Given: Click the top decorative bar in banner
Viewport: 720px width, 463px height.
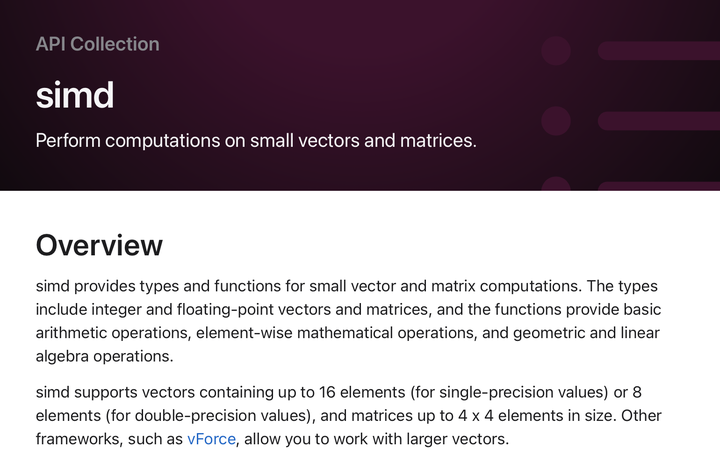Looking at the screenshot, I should tap(658, 51).
